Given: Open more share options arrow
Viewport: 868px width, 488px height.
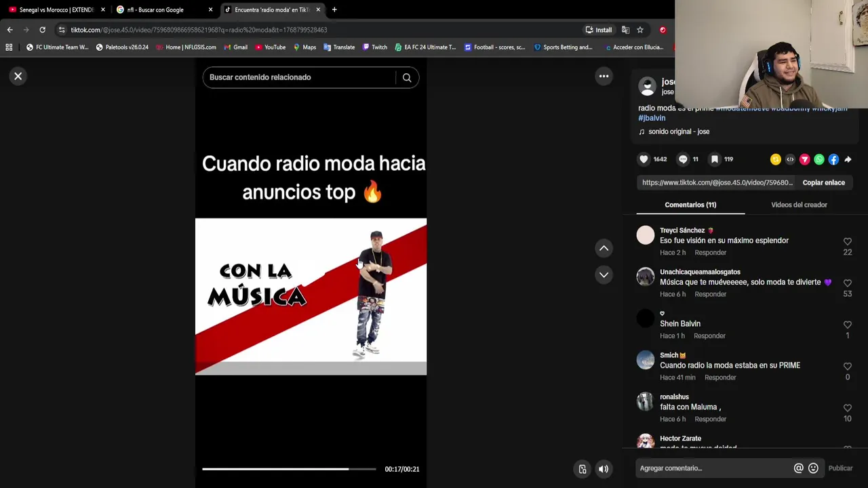Looking at the screenshot, I should pyautogui.click(x=848, y=159).
